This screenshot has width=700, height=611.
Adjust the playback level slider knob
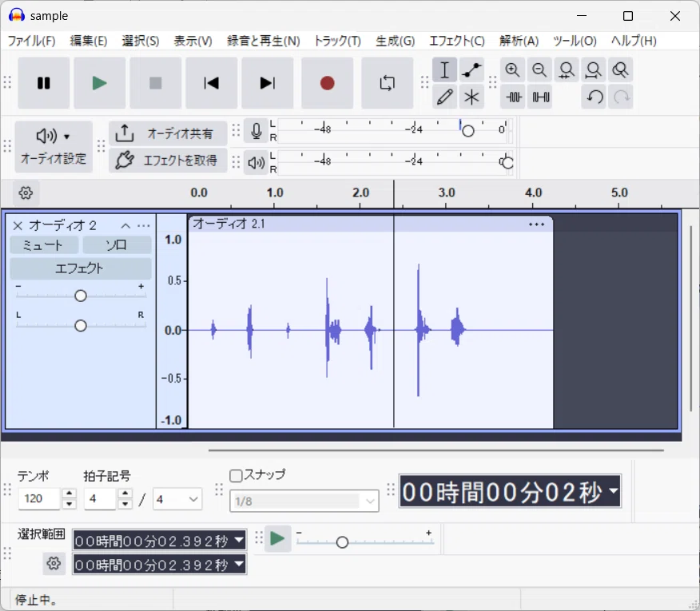pos(507,162)
